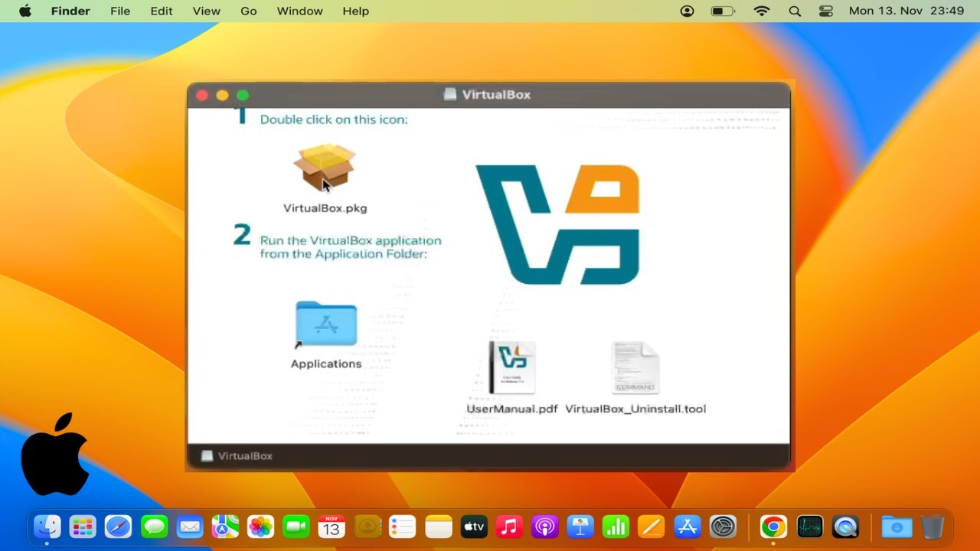980x551 pixels.
Task: Launch Google Chrome from the Dock
Action: [773, 527]
